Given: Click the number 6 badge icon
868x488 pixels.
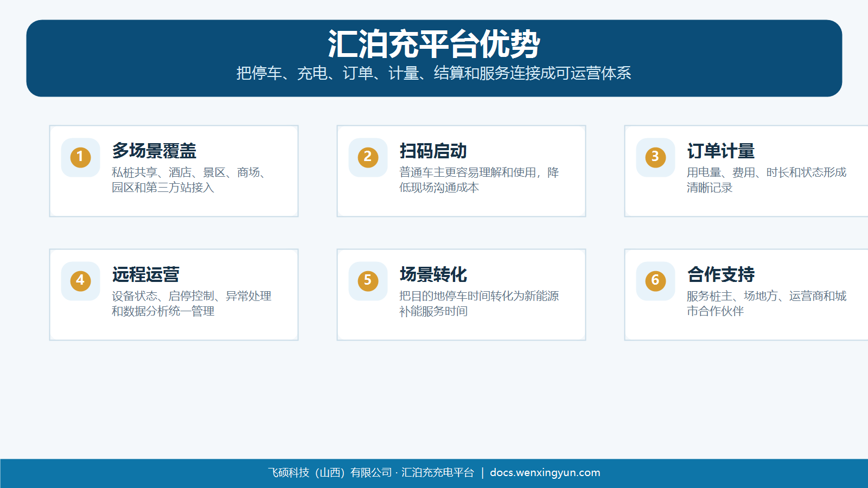Looking at the screenshot, I should [655, 281].
